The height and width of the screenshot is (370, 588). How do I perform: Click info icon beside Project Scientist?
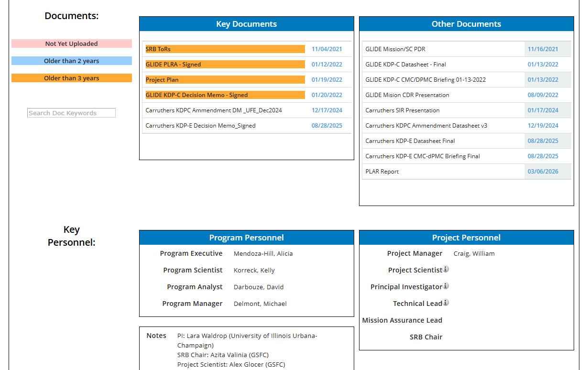coord(446,269)
